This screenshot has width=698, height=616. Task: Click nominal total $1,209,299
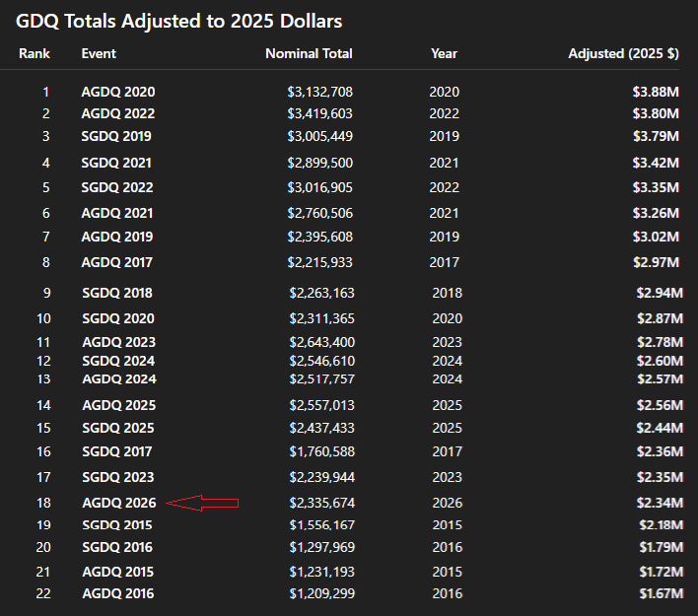click(x=322, y=593)
